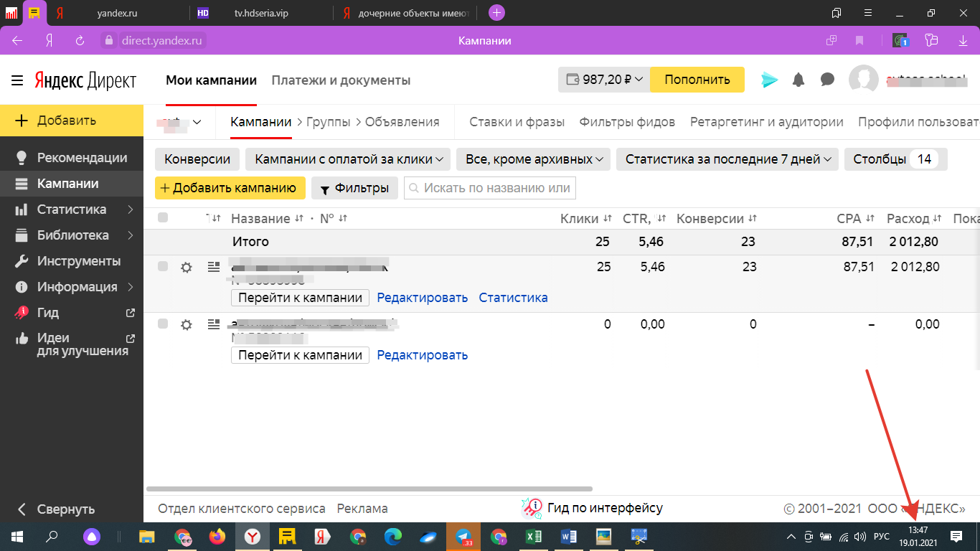Click the teal paper plane icon
The width and height of the screenshot is (980, 551).
pos(770,80)
